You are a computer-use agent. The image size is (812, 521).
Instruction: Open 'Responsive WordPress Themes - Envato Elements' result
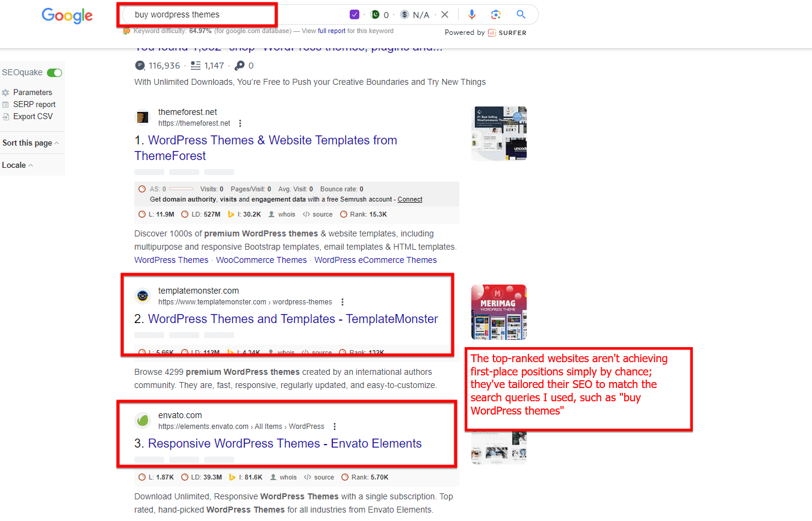point(285,443)
